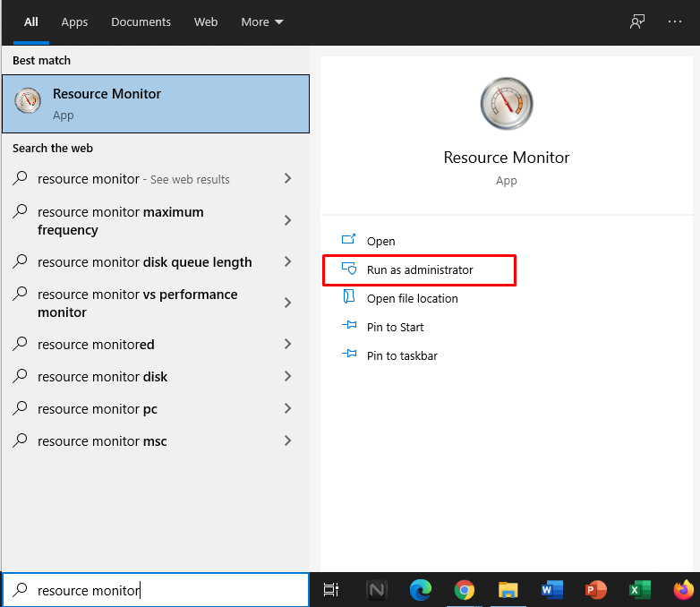Select 'resource monitor vs performance monitor' suggestion

(138, 303)
